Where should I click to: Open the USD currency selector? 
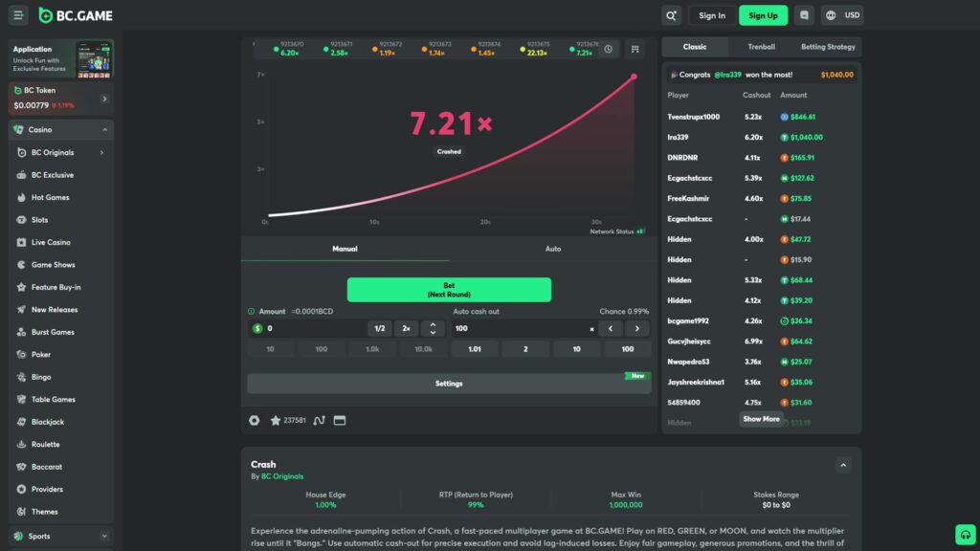tap(852, 15)
